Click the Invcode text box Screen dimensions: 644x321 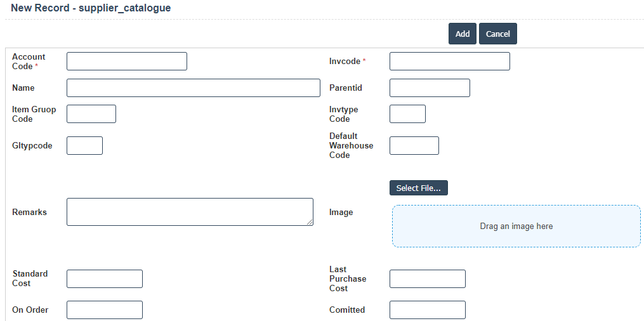449,62
